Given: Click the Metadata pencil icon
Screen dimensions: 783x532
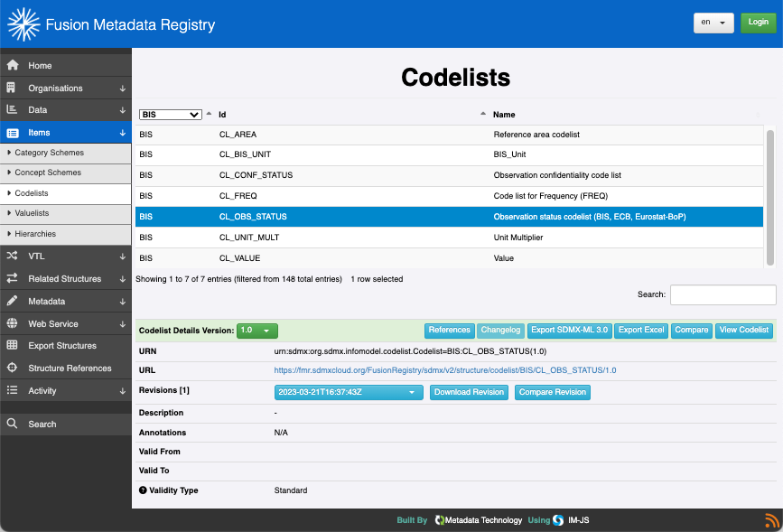Looking at the screenshot, I should click(x=12, y=301).
